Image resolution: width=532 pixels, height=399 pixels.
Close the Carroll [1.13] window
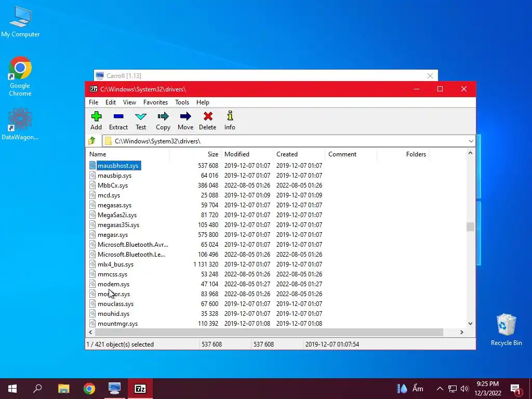click(430, 76)
